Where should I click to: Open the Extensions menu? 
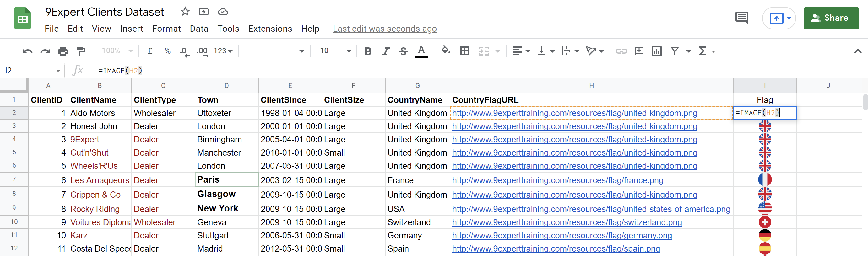point(270,29)
